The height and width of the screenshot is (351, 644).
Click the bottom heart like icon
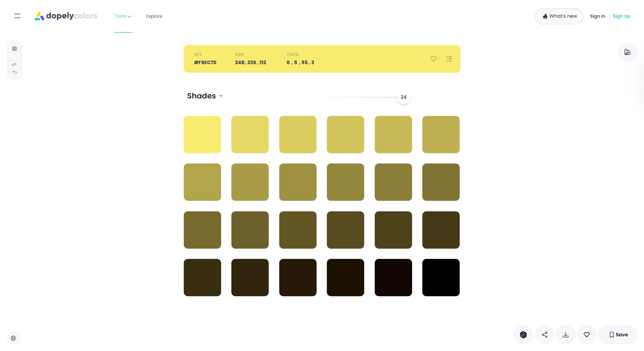(586, 335)
